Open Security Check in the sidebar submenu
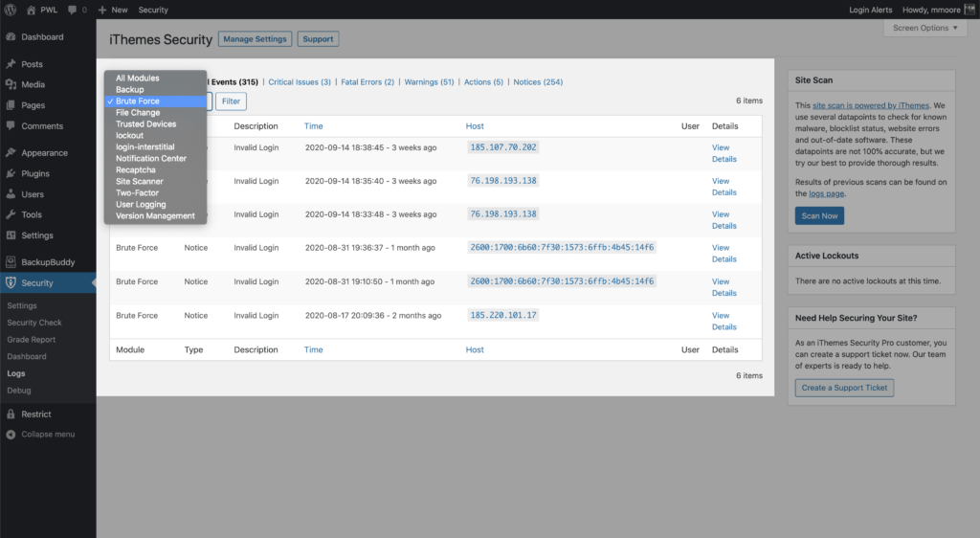 34,323
